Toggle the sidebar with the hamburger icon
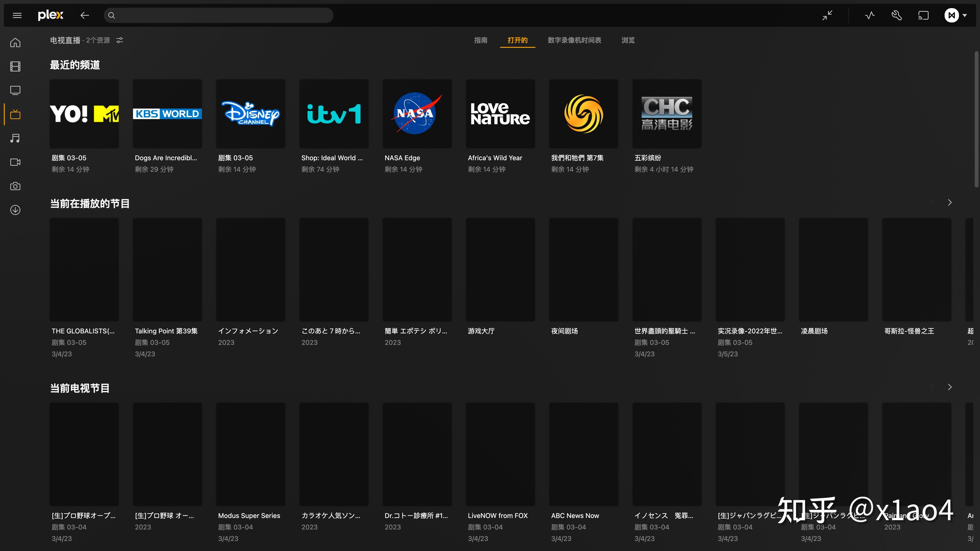The width and height of the screenshot is (980, 551). click(17, 15)
